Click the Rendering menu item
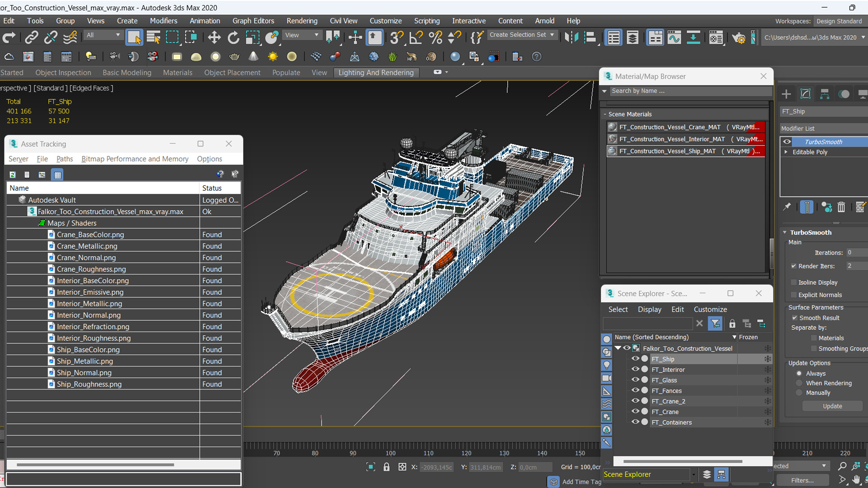 (302, 21)
